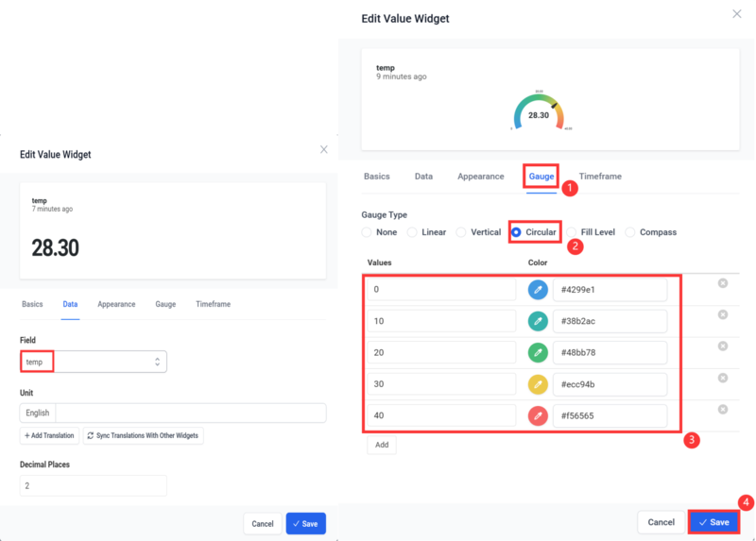Click the Add gauge value button
756x541 pixels.
(x=382, y=445)
